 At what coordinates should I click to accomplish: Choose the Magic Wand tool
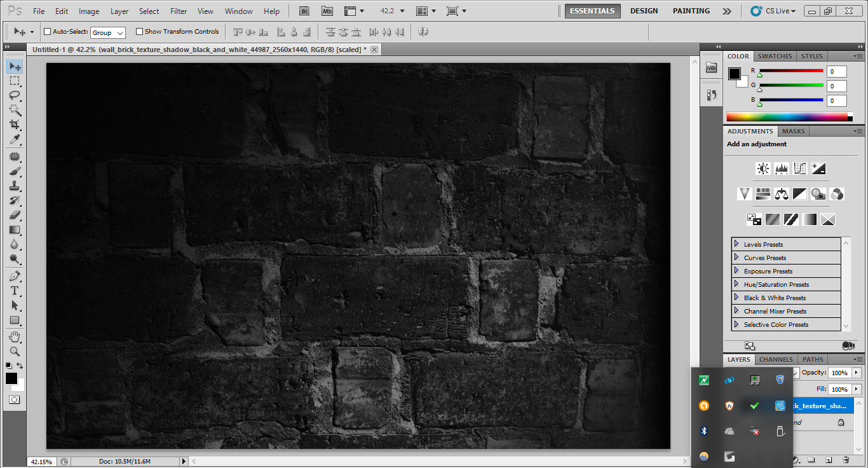[15, 110]
